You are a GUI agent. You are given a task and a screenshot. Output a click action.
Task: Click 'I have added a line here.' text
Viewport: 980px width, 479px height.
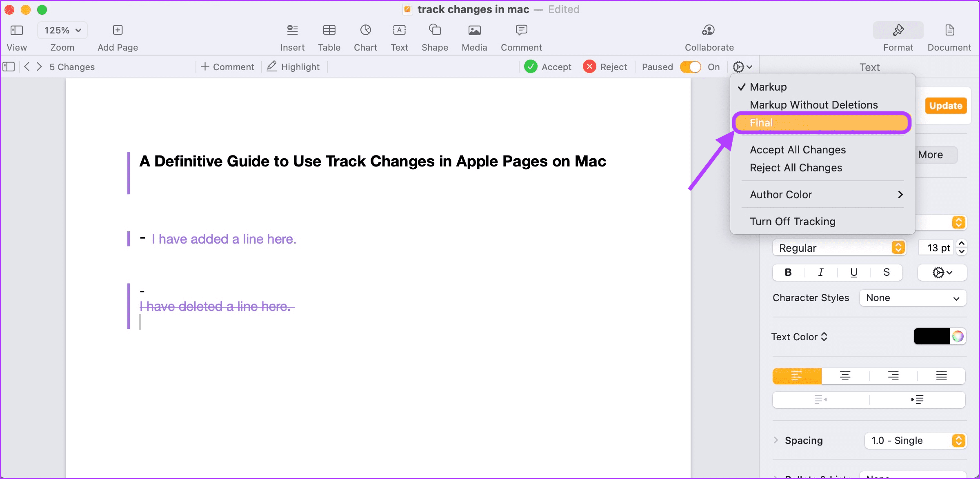(224, 239)
